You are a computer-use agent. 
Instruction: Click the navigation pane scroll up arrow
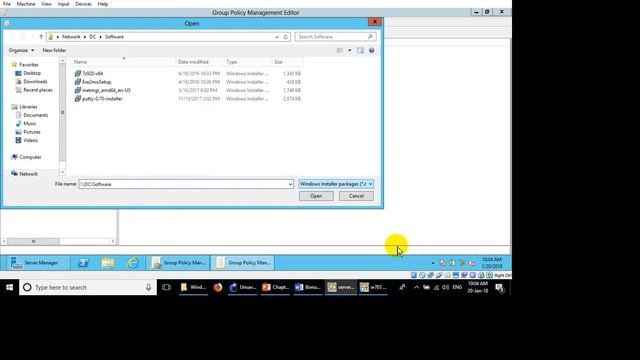[x=62, y=61]
